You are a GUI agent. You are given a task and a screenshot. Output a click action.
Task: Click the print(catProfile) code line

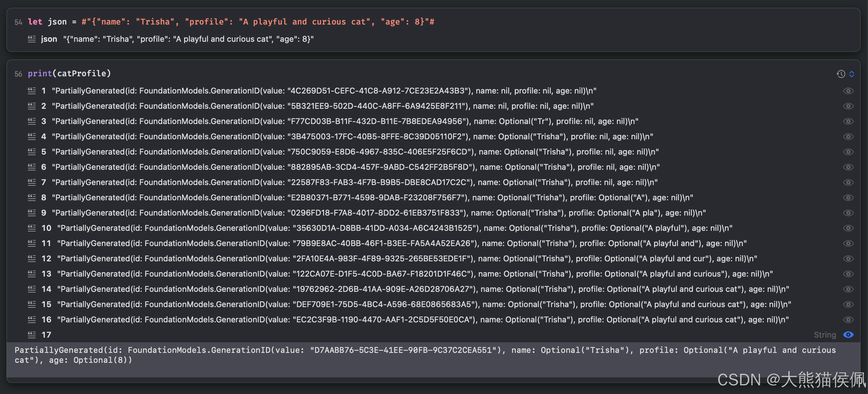pyautogui.click(x=69, y=74)
